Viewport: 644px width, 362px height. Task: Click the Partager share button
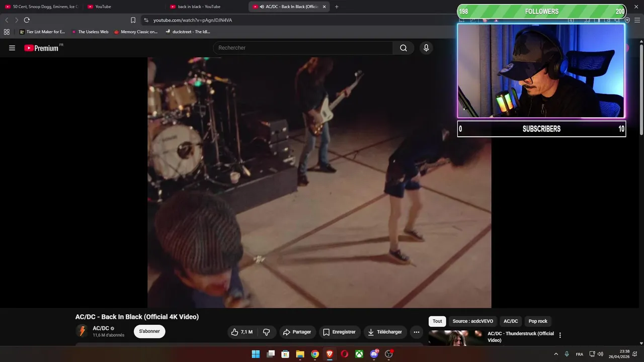(x=297, y=332)
